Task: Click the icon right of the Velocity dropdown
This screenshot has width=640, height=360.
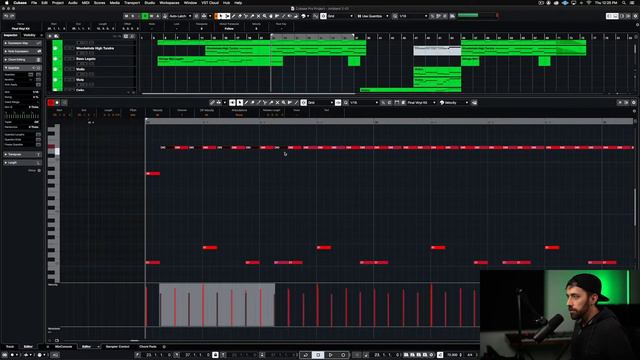Action: 474,102
